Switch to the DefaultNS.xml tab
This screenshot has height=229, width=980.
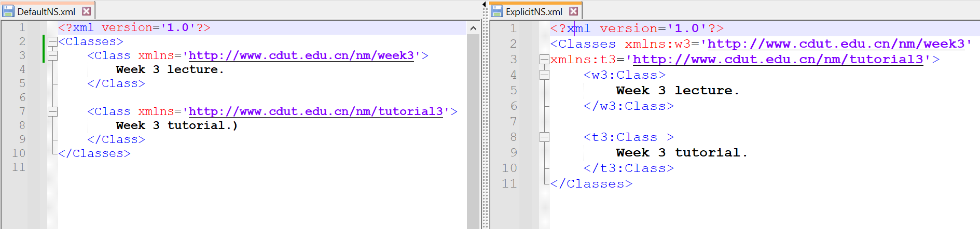[46, 11]
